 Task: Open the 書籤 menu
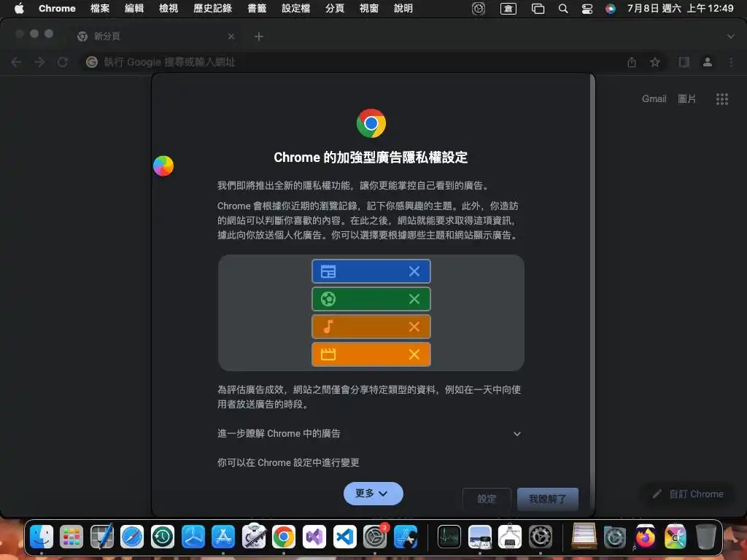coord(258,9)
